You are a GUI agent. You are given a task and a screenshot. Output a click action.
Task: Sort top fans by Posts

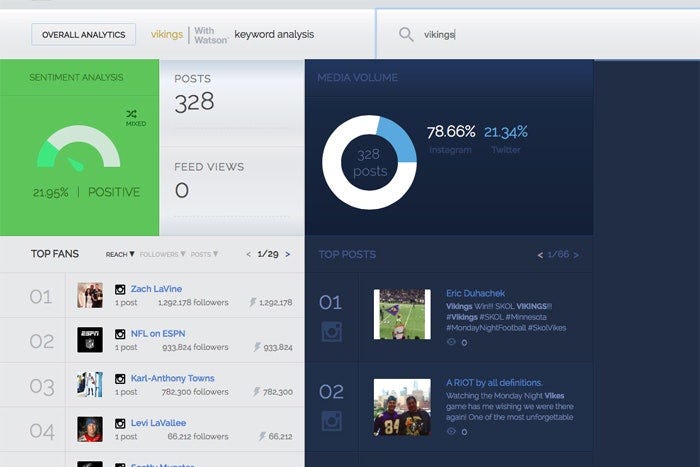(204, 254)
